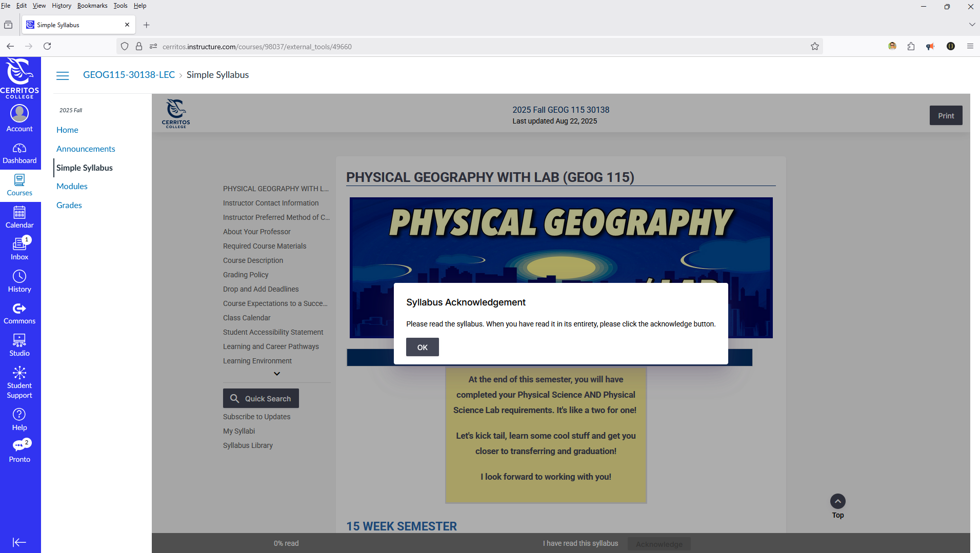Jump to Instructor Contact Information section
Viewport: 980px width, 553px height.
click(271, 203)
